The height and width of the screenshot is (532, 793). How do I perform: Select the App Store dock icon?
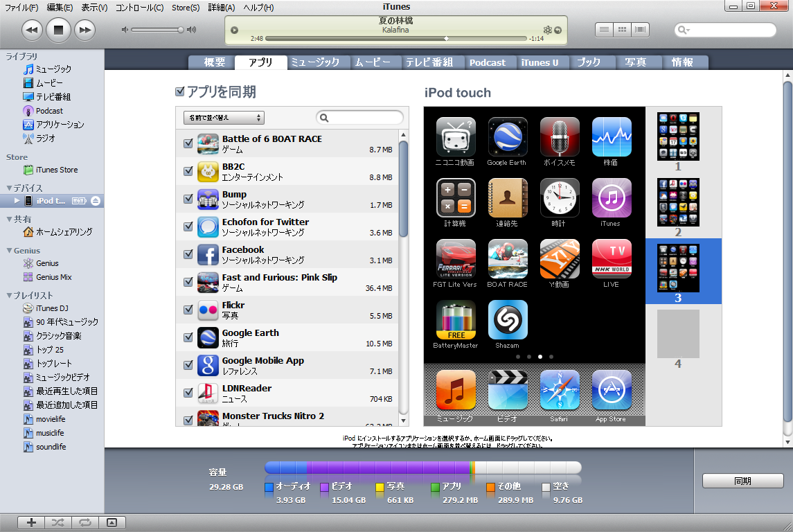[x=612, y=390]
